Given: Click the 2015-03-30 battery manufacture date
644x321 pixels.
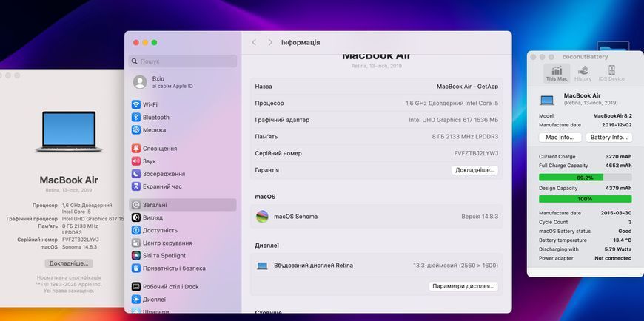Looking at the screenshot, I should pos(617,213).
